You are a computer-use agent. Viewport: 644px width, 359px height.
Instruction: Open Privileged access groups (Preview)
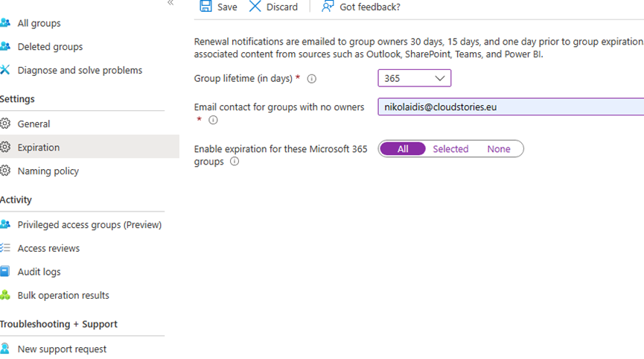pos(89,225)
